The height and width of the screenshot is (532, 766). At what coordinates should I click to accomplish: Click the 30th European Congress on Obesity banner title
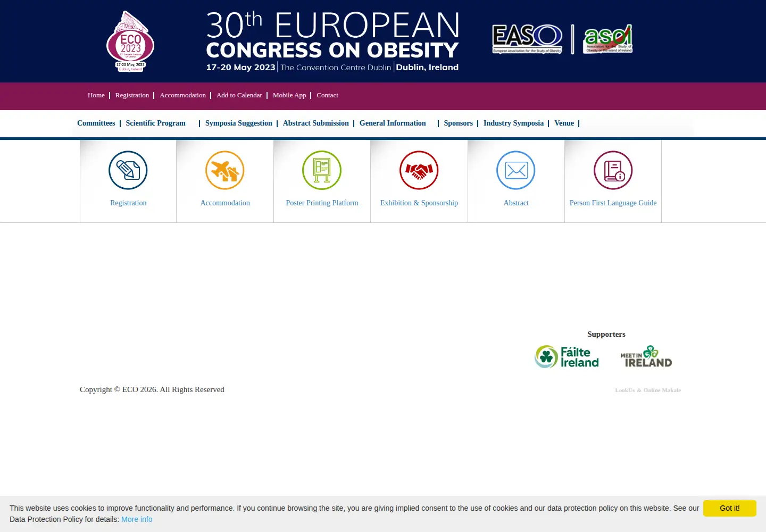point(332,41)
